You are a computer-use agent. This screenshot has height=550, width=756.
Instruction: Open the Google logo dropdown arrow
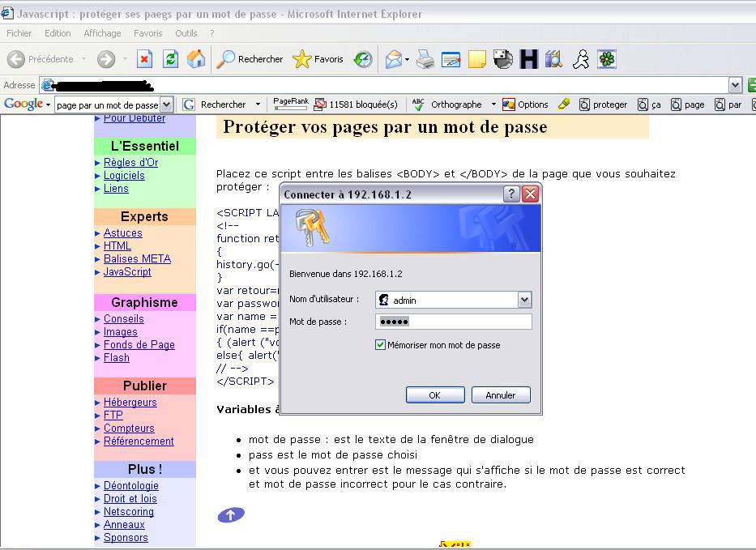[x=48, y=104]
